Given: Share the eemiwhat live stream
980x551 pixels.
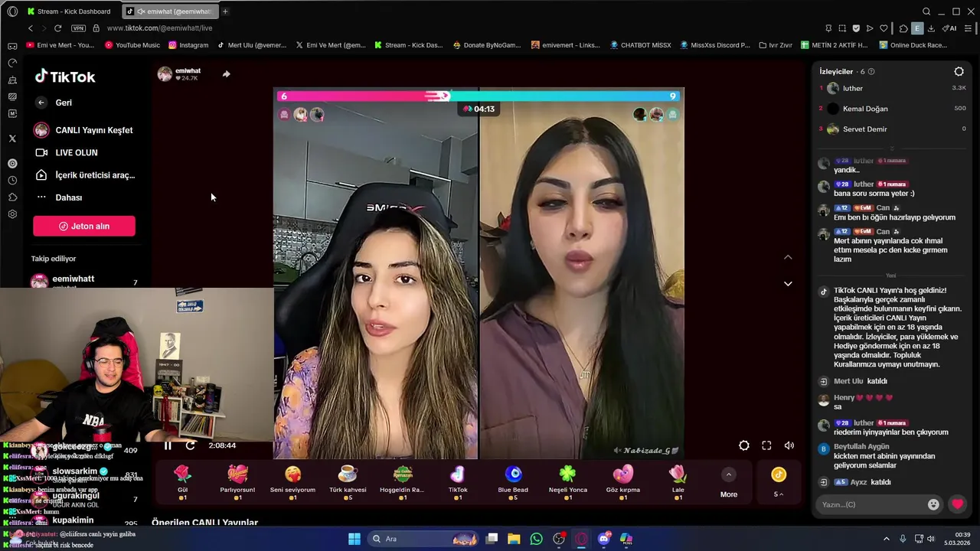Looking at the screenshot, I should tap(226, 74).
